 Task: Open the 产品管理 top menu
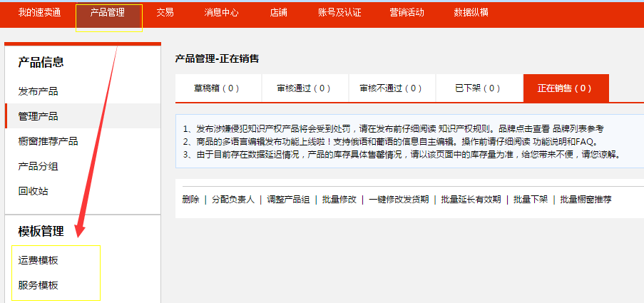point(108,13)
